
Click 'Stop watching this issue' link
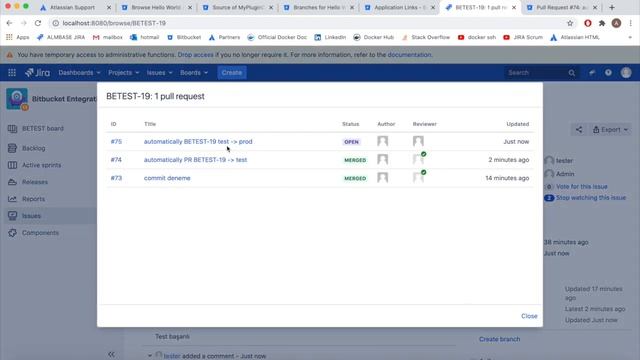pos(591,198)
